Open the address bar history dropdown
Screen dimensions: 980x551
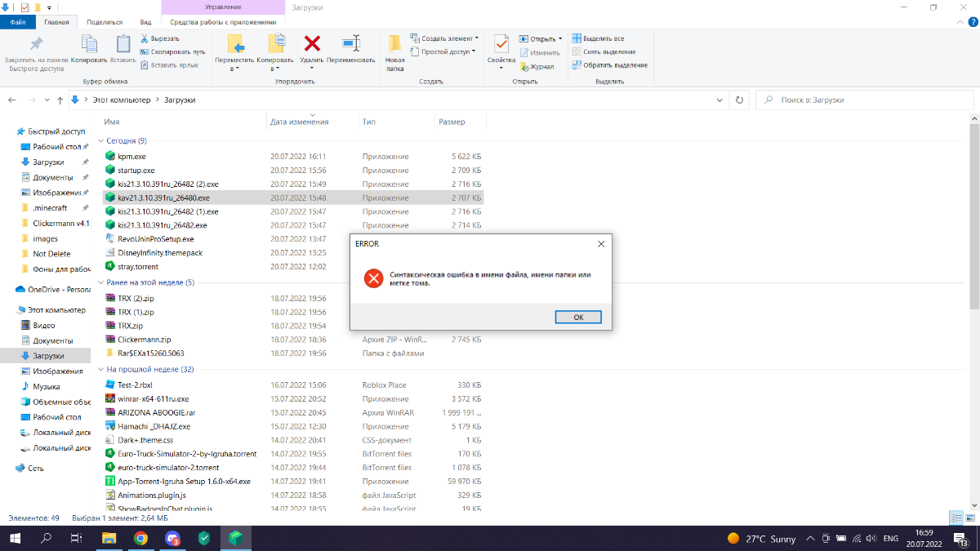click(x=719, y=100)
